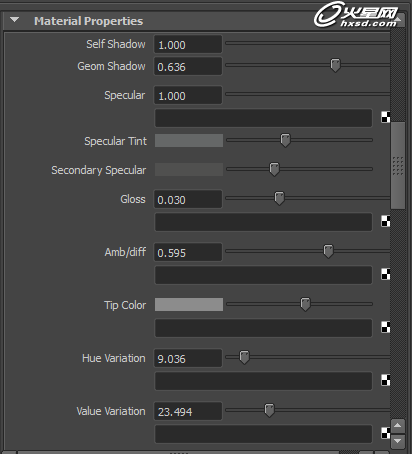Collapse the Material Properties section
The width and height of the screenshot is (412, 454).
coord(14,20)
